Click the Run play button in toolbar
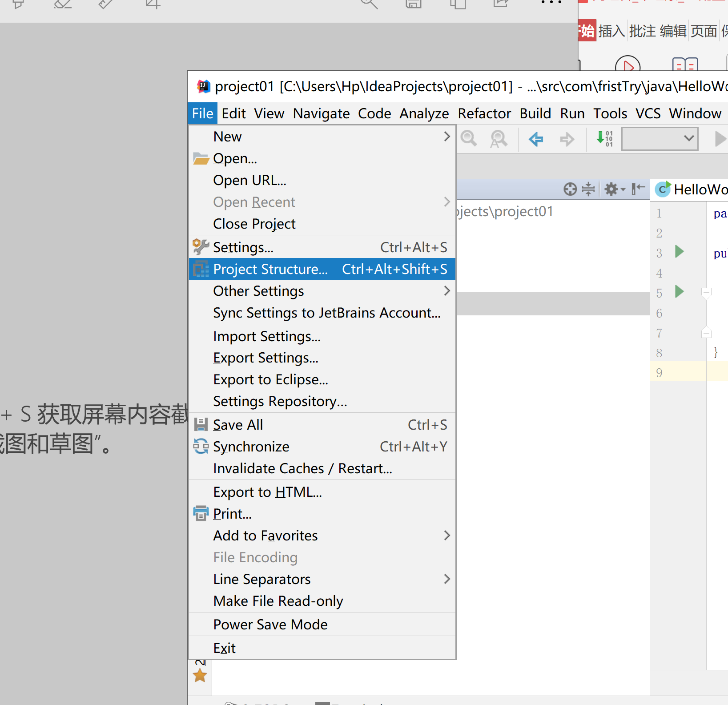 coord(720,139)
